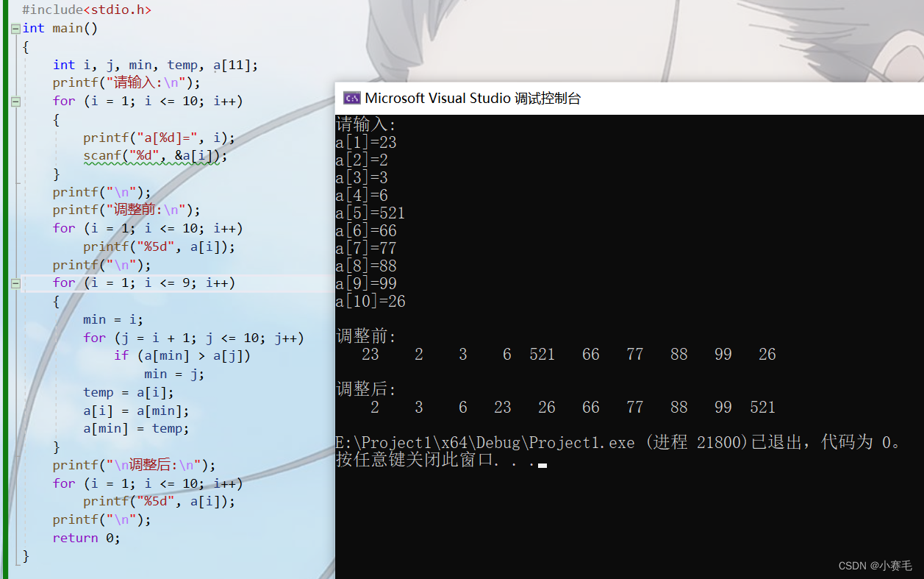Click console output 'a[9]=99'

[x=366, y=283]
